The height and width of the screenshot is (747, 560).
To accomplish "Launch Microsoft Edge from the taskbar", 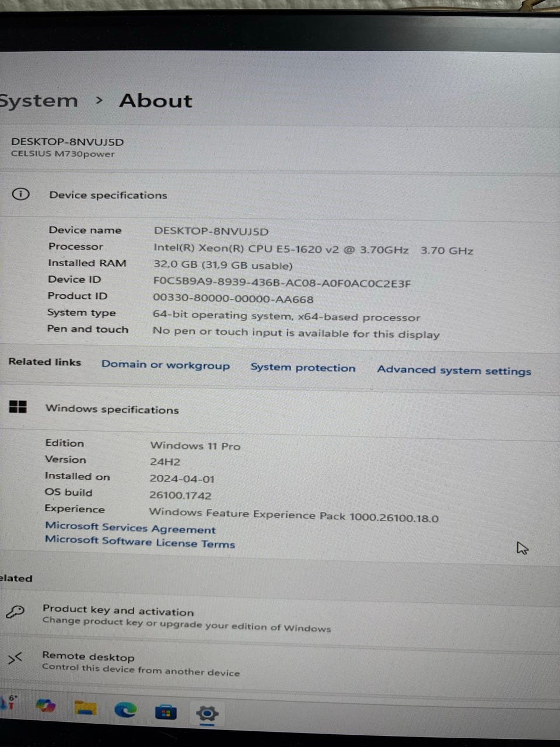I will click(125, 710).
